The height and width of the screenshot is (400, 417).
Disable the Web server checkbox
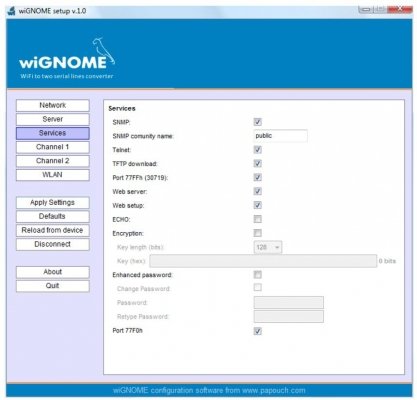click(x=258, y=191)
